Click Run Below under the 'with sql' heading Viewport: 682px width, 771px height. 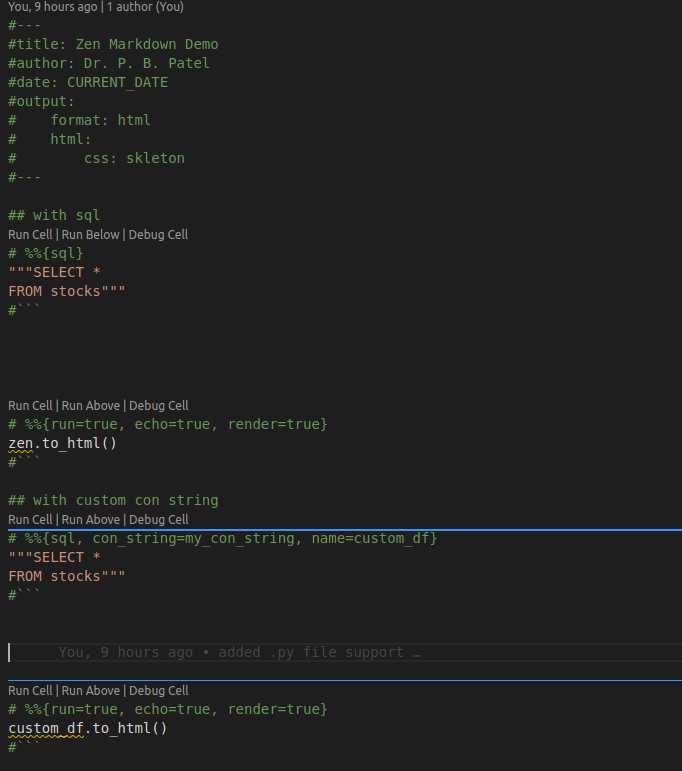90,235
